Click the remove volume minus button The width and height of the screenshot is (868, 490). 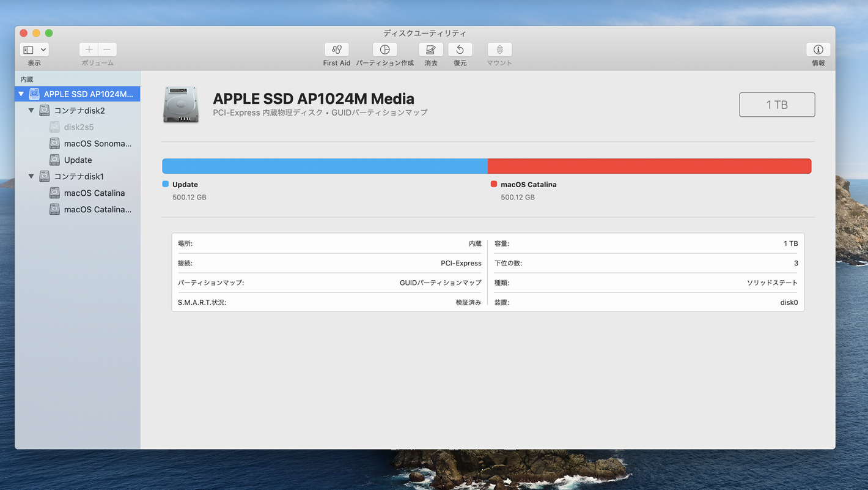107,50
